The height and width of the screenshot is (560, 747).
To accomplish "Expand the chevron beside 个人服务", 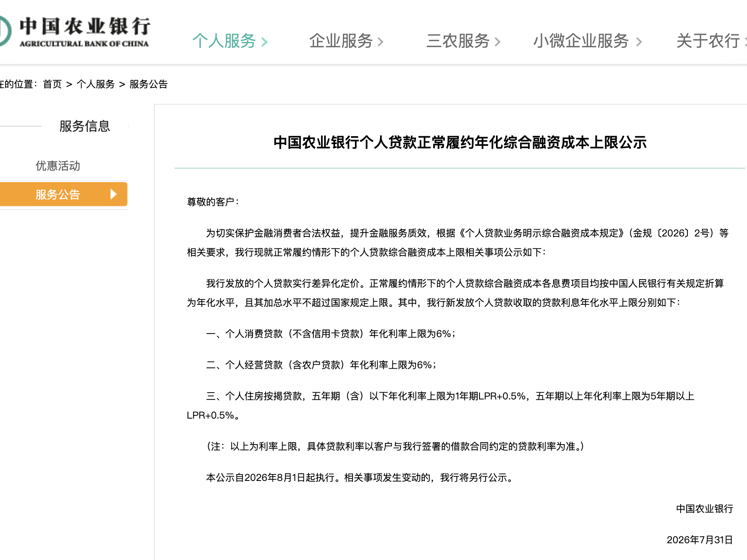I will pyautogui.click(x=264, y=42).
